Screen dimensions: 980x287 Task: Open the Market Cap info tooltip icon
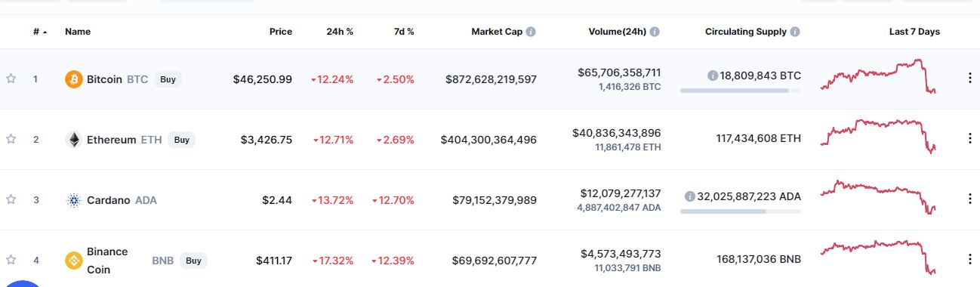531,32
